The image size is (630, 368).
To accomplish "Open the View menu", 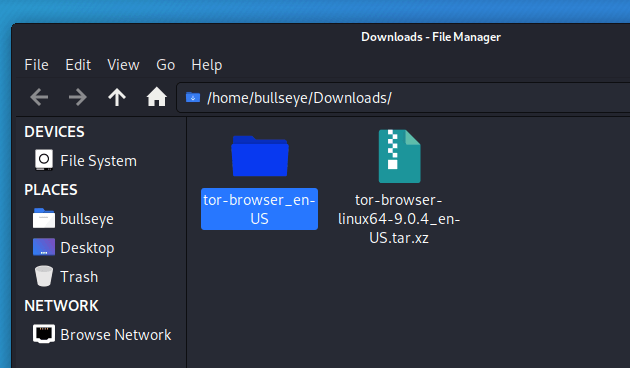I will click(123, 65).
